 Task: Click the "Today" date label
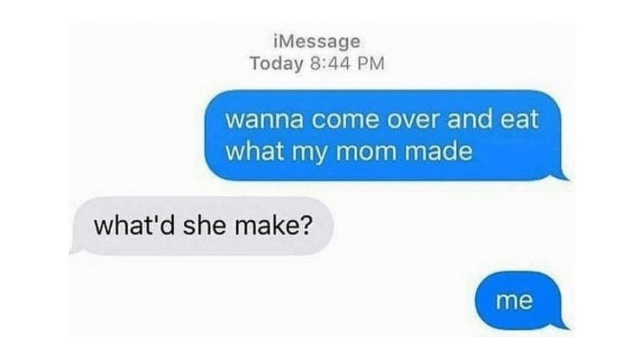coord(277,63)
